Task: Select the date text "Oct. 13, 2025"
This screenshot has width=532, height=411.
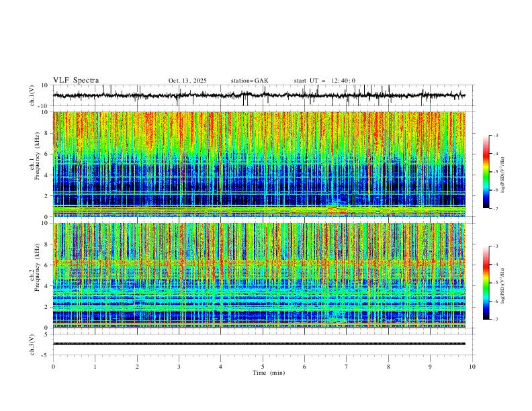Action: pos(187,81)
